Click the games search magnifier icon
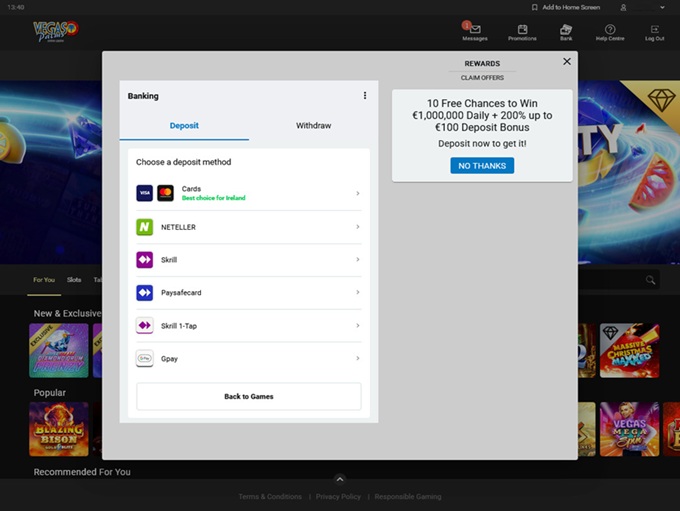The image size is (680, 511). 651,280
